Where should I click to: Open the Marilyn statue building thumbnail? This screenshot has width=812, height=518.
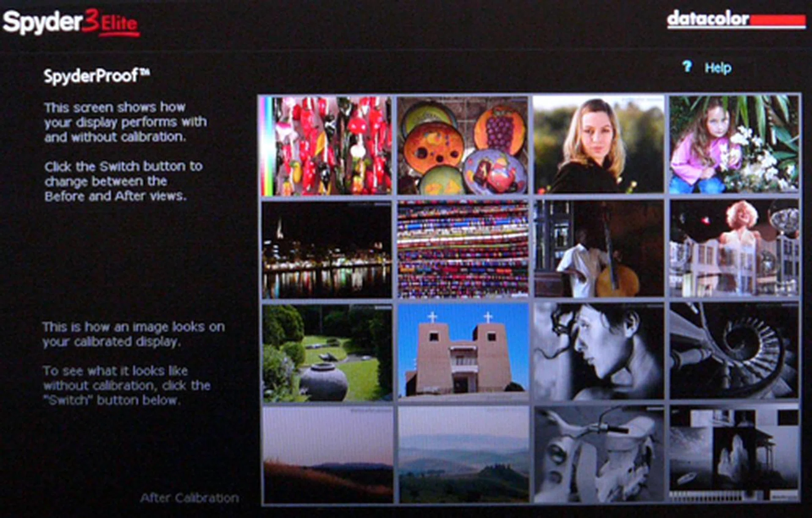pyautogui.click(x=734, y=250)
